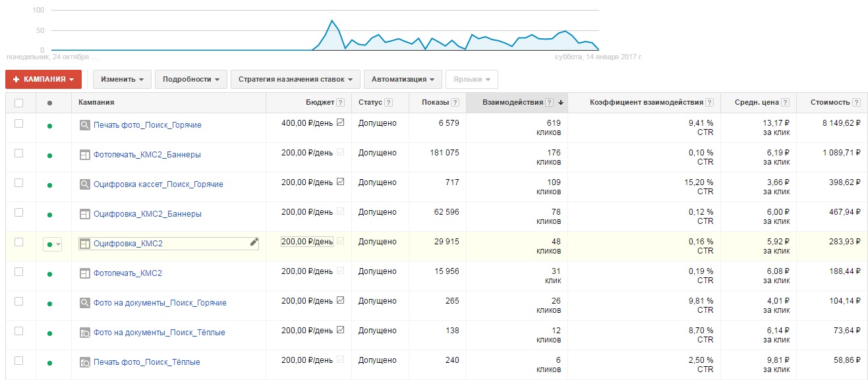The width and height of the screenshot is (868, 380).
Task: Open the help icon next to Бюджет header
Action: click(340, 103)
